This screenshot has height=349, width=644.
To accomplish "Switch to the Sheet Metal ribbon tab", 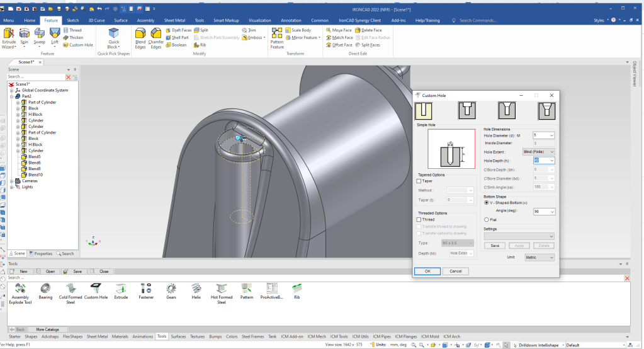I will 175,20.
